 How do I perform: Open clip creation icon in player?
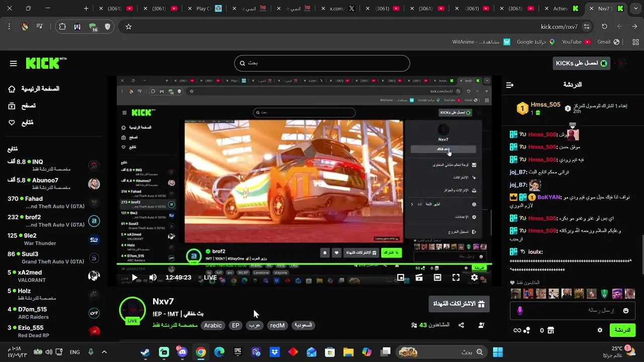pos(419,278)
